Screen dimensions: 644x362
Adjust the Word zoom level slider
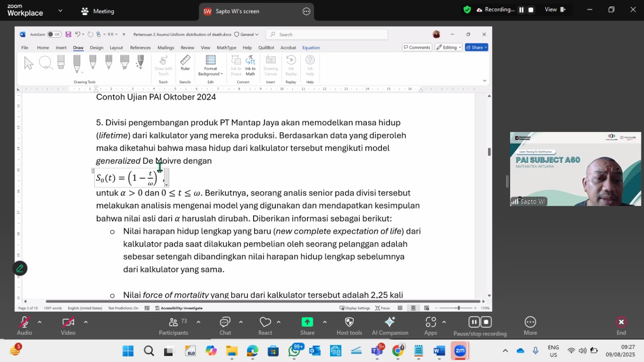458,308
